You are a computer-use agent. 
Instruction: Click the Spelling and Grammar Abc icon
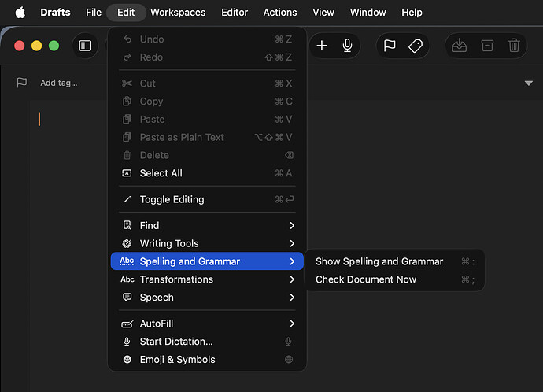(127, 261)
